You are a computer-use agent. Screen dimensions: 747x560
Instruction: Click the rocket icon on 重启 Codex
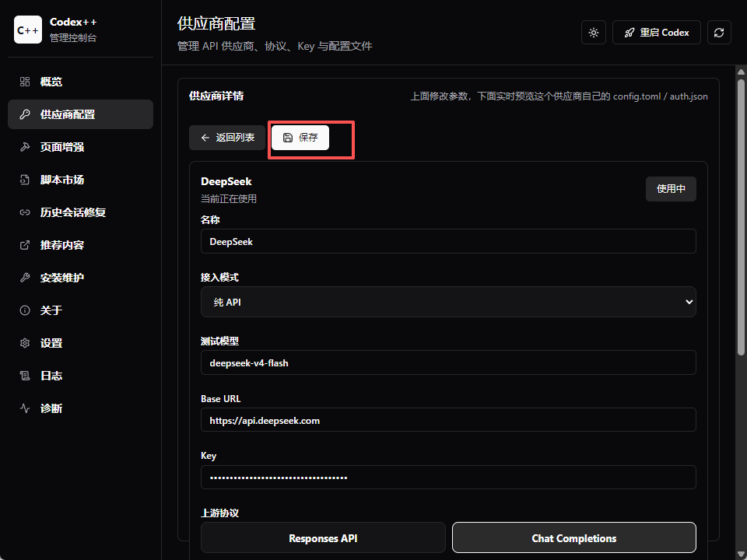pyautogui.click(x=630, y=33)
